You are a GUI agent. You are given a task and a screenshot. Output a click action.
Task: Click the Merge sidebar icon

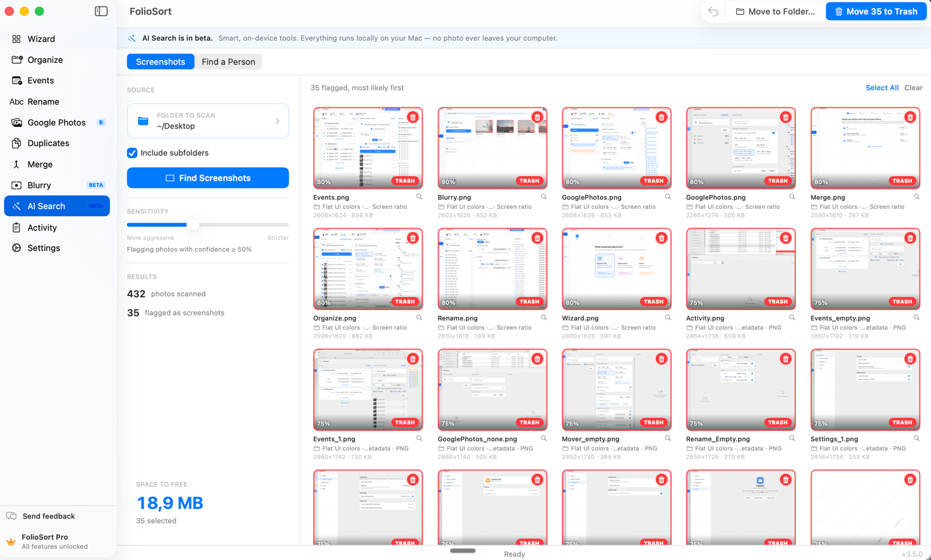(16, 165)
